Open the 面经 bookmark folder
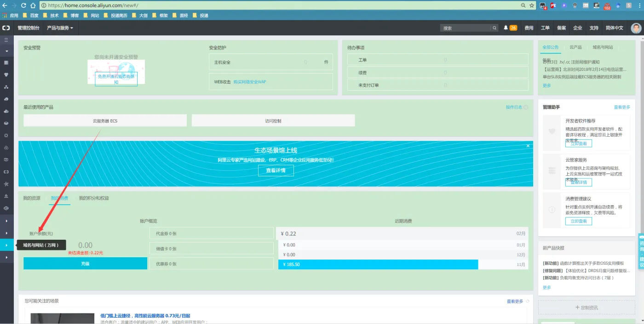644x324 pixels. coord(180,15)
